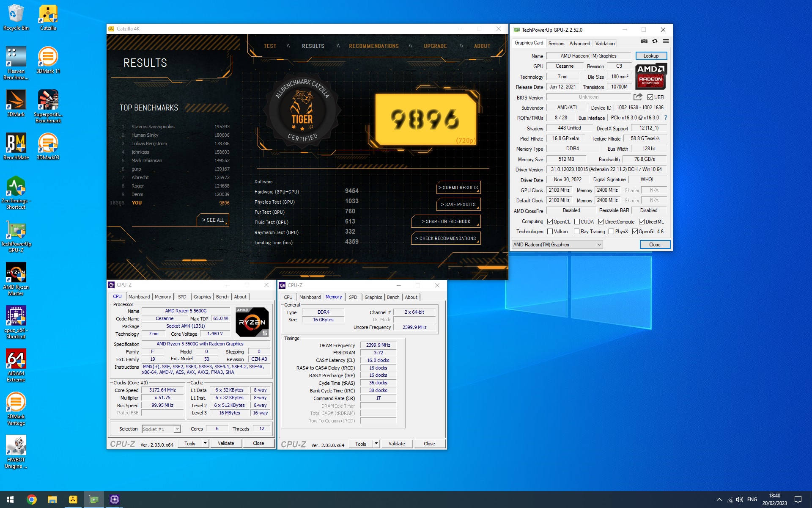Open UPGRADE section in Catzilla
Viewport: 812px width, 508px height.
(x=435, y=46)
